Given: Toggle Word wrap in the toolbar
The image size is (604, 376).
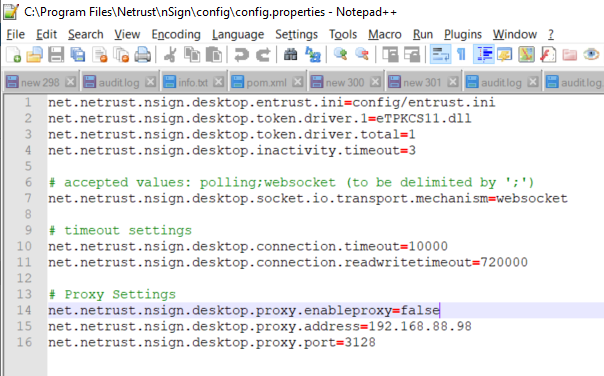Looking at the screenshot, I should 440,54.
